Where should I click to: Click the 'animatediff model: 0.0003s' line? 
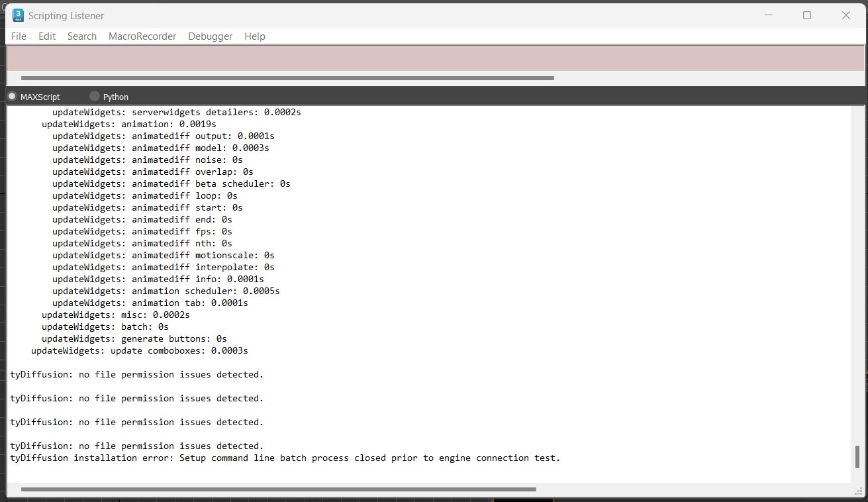(x=161, y=148)
